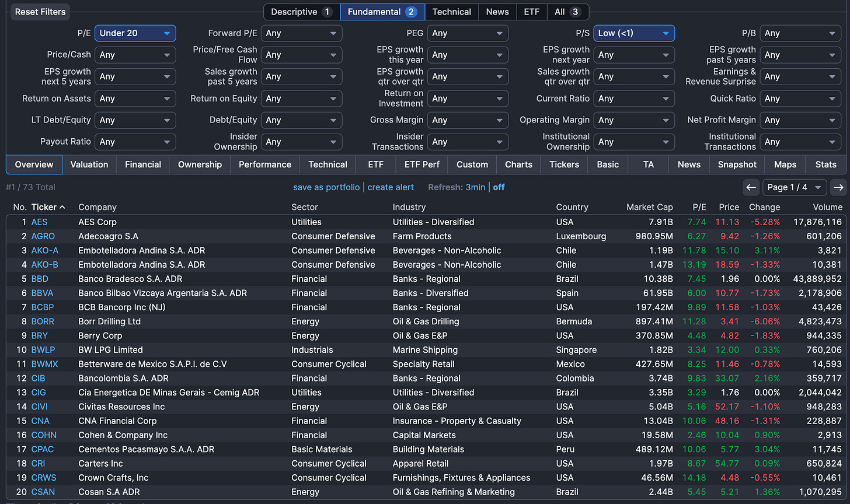Viewport: 850px width, 504px height.
Task: Open the Charts view tab
Action: [x=519, y=164]
